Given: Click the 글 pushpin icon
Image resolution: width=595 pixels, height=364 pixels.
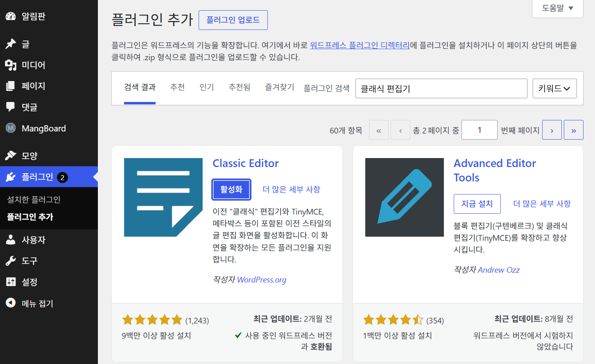Looking at the screenshot, I should coord(11,44).
